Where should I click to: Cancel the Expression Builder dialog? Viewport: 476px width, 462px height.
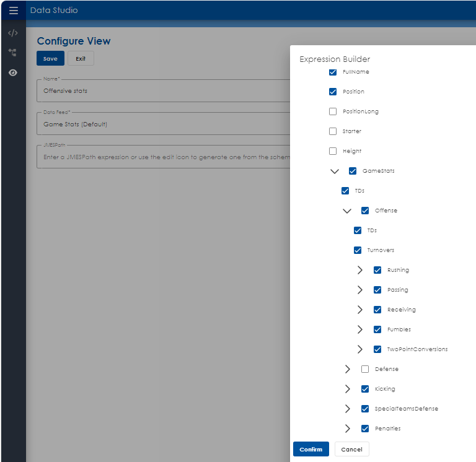pyautogui.click(x=351, y=449)
